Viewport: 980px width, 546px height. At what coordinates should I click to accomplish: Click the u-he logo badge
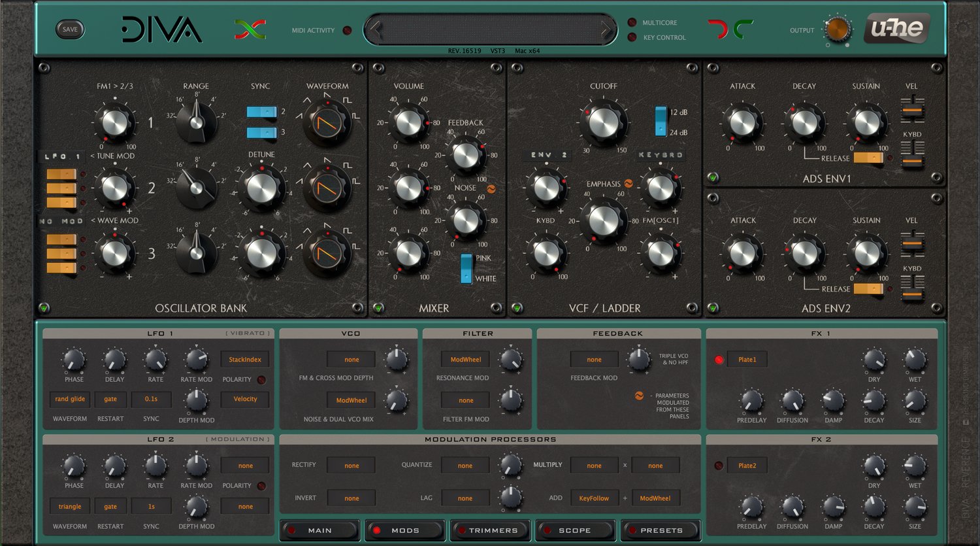coord(897,28)
